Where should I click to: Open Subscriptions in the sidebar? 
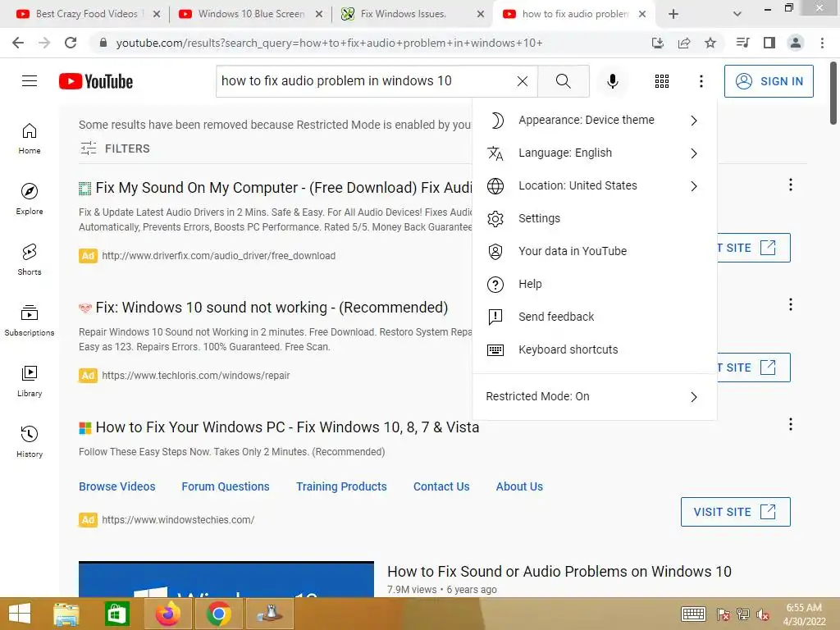pos(30,320)
